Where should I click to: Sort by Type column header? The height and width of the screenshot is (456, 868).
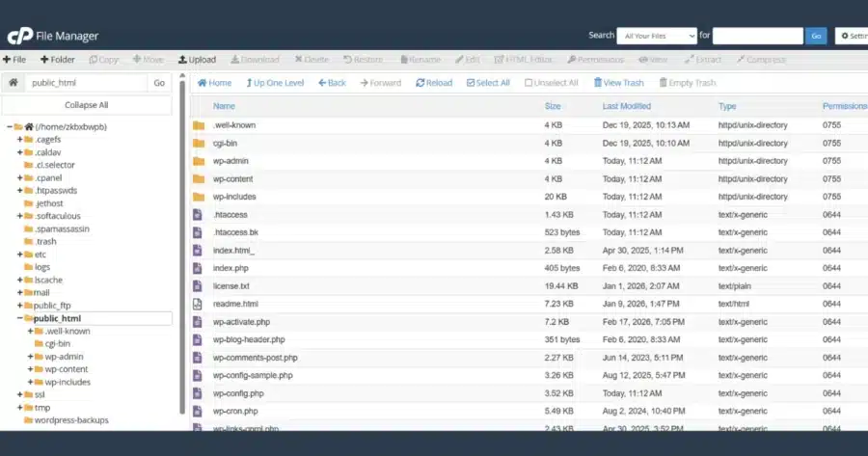point(727,106)
